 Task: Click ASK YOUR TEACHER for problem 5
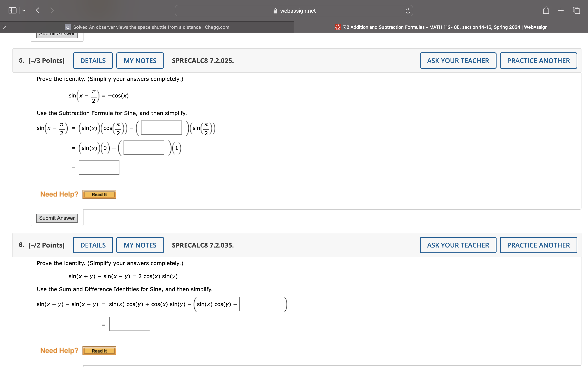(x=458, y=60)
